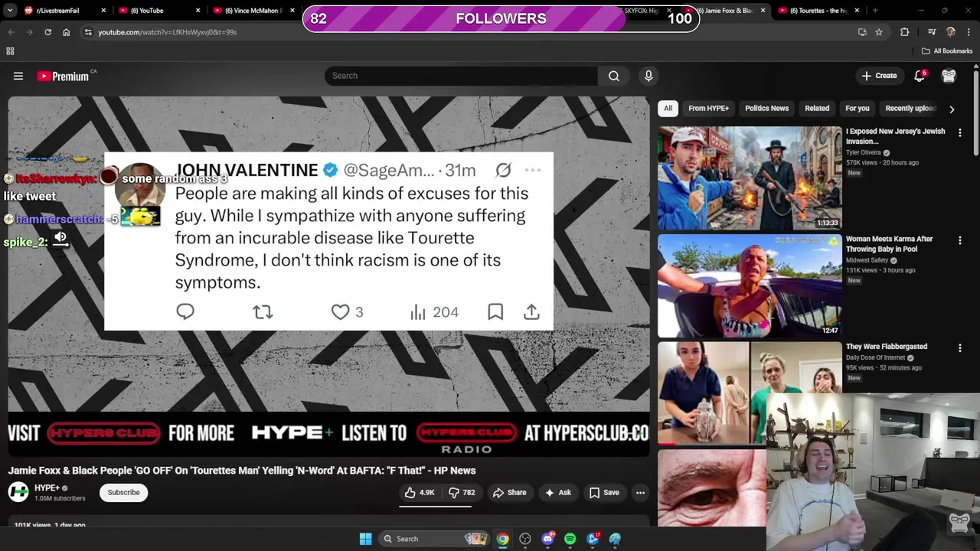
Task: Open the 'Woman Meets Karma After Throwing' title
Action: tap(889, 244)
